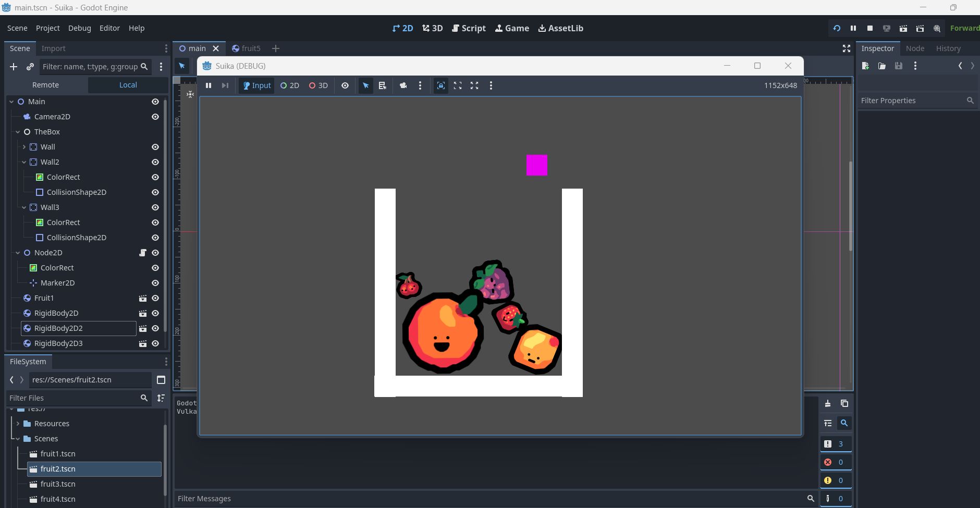
Task: Open the History dock tab
Action: coord(948,48)
